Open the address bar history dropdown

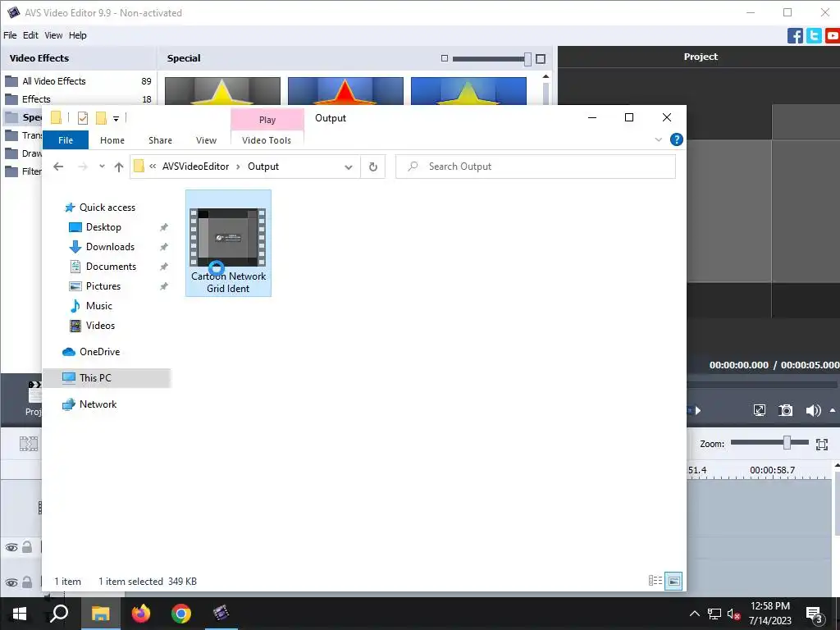coord(348,167)
